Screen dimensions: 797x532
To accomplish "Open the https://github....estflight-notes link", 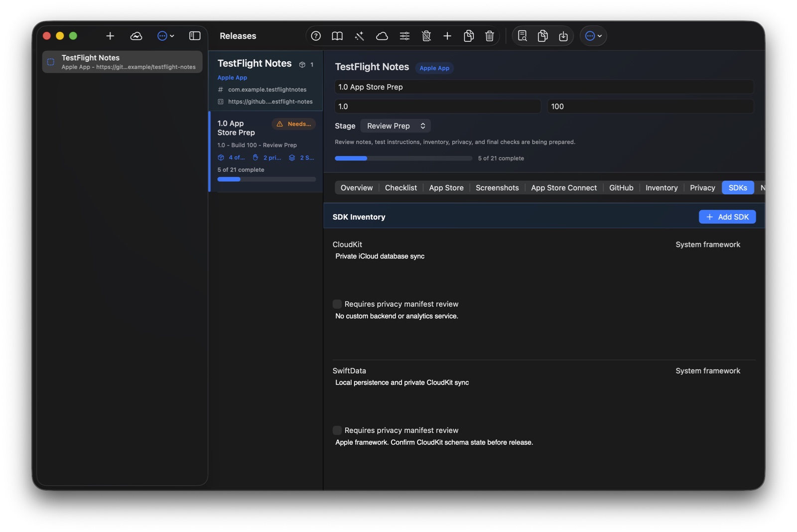I will tap(270, 102).
